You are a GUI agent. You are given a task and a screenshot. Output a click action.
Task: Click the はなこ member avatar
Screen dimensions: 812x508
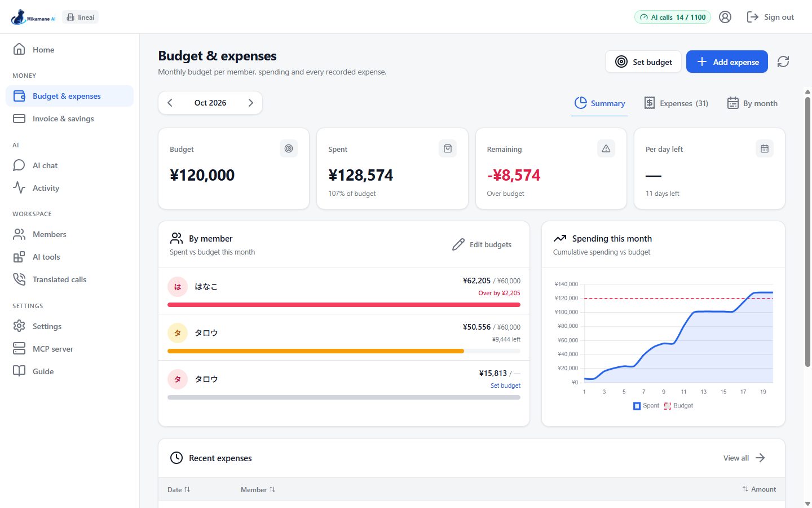coord(178,287)
